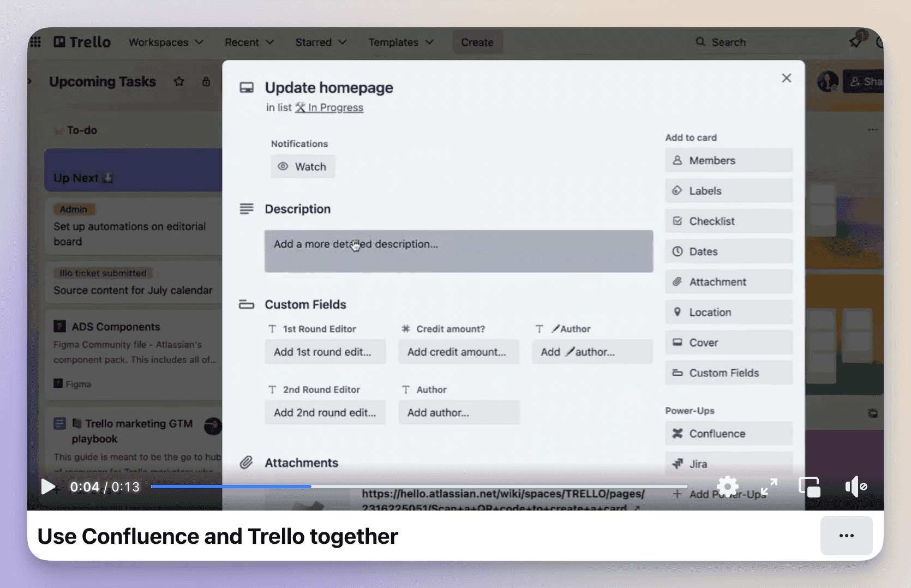Viewport: 911px width, 588px height.
Task: Open the Confluence Power-Up
Action: coord(729,434)
